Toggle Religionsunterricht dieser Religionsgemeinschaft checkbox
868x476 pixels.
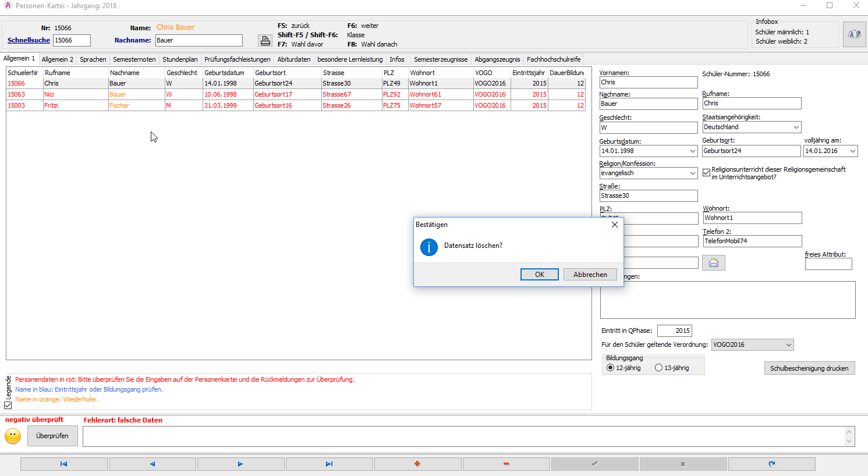(x=706, y=173)
